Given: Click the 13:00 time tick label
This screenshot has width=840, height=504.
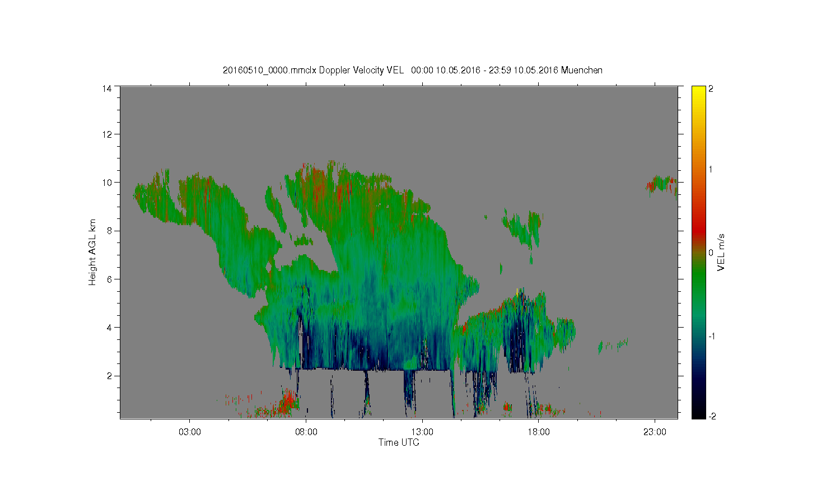Looking at the screenshot, I should coord(422,432).
